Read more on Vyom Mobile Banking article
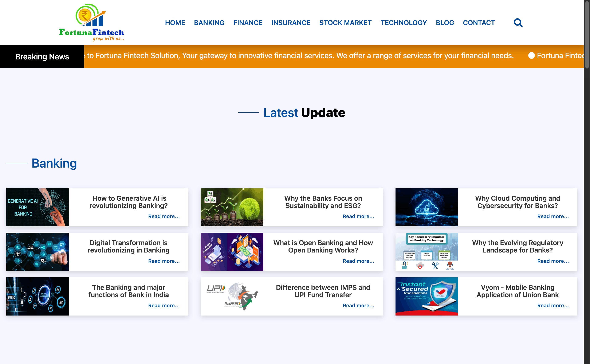590x364 pixels. click(553, 305)
